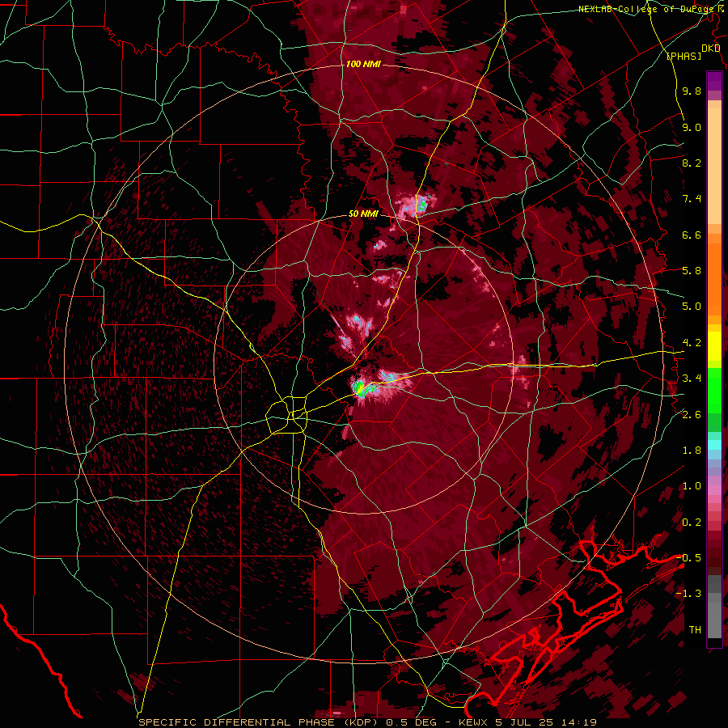Click the 3.4 color scale value
Screen dimensions: 728x728
point(692,379)
